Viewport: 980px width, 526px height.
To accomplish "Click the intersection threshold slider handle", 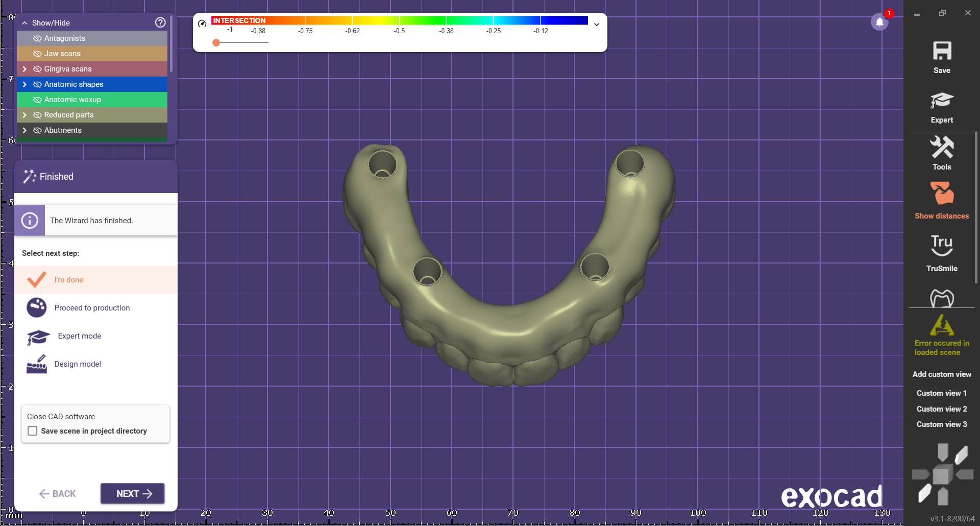I will (x=216, y=42).
